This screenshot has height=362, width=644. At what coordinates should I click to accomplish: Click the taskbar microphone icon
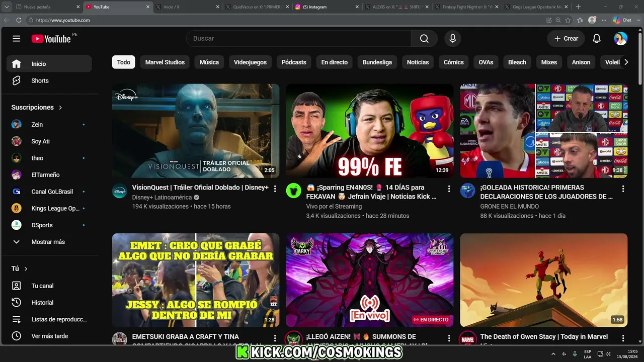pos(575,354)
